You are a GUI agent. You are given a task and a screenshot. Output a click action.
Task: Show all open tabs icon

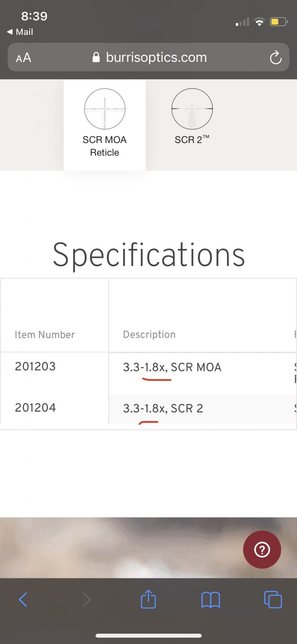(x=273, y=599)
